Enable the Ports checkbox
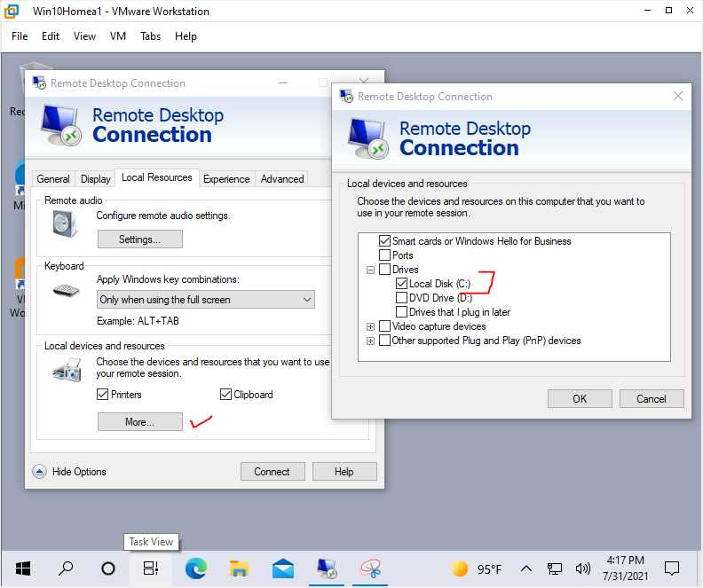703x588 pixels. [x=384, y=255]
